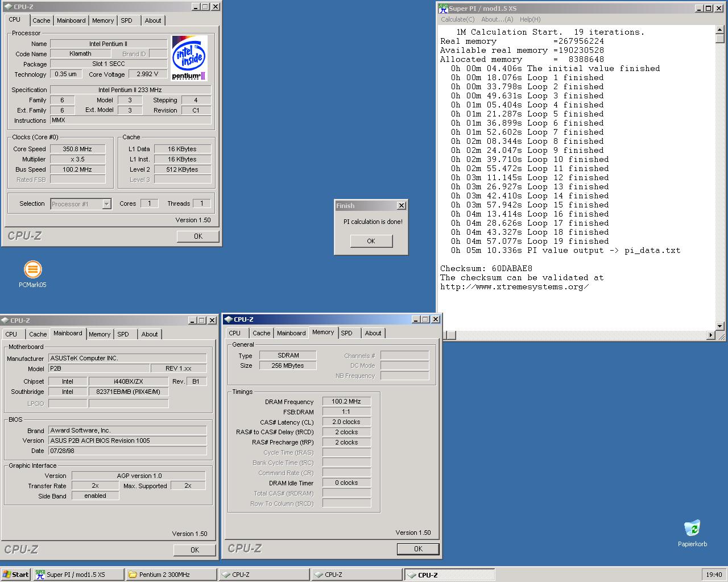Click the Mainboard CPU-Z window title icon

pos(5,321)
